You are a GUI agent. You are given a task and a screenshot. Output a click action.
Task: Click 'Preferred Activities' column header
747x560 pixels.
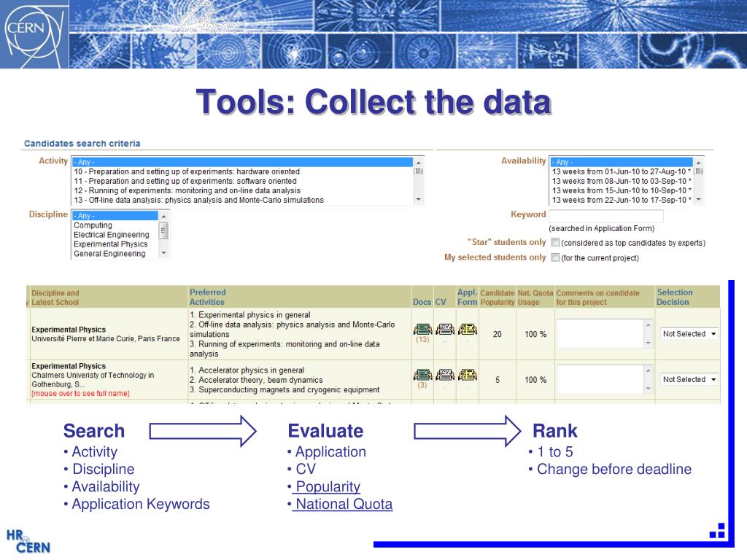coord(208,297)
